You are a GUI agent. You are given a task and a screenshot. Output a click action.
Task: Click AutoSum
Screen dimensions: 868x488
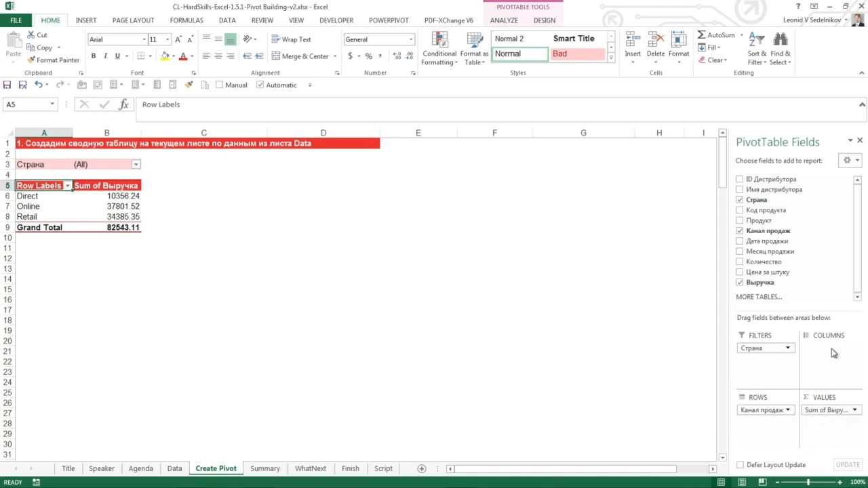(x=716, y=35)
